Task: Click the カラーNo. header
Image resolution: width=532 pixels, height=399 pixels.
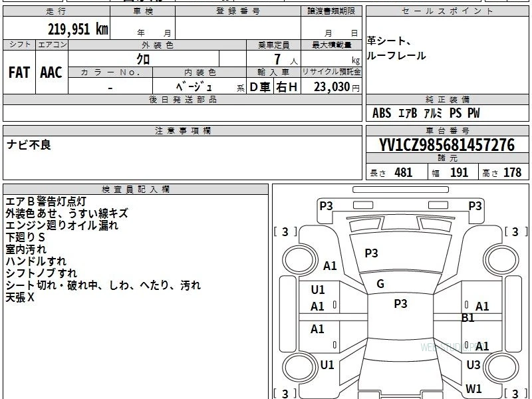Action: 110,72
